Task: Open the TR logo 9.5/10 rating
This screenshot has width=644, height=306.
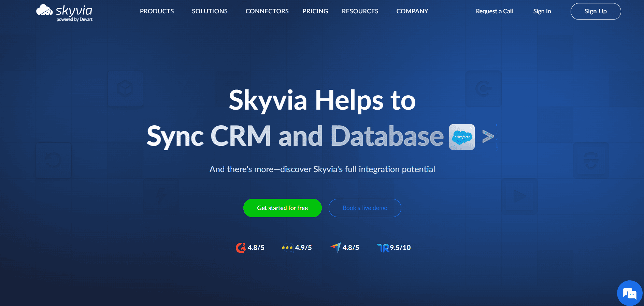Action: coord(383,248)
